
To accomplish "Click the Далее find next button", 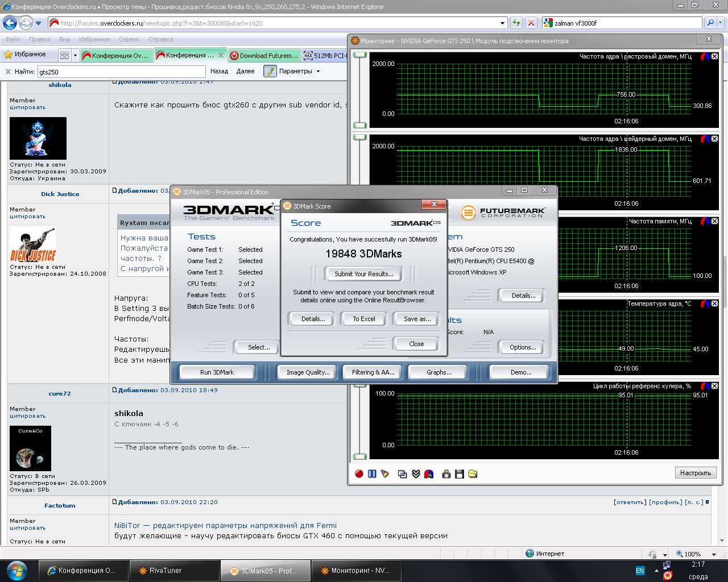I will [x=245, y=72].
